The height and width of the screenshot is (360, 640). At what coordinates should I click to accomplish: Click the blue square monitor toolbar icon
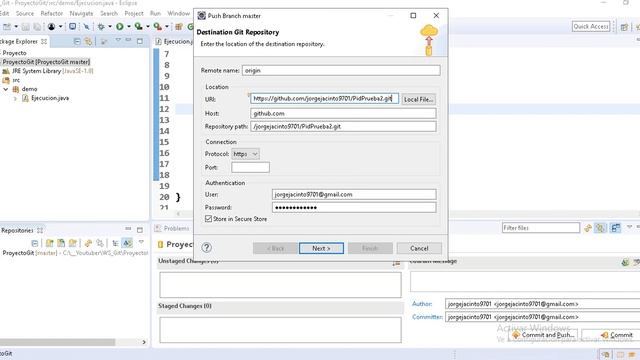[72, 27]
